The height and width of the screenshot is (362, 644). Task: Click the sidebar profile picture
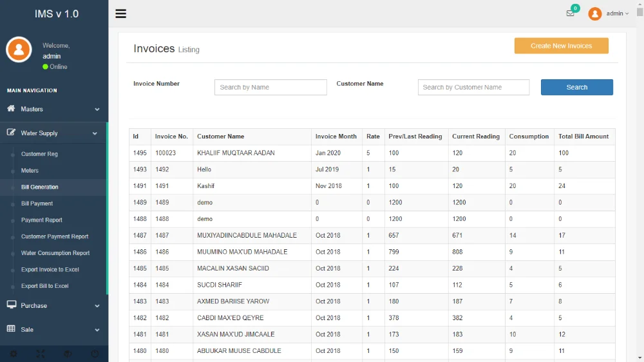[19, 50]
